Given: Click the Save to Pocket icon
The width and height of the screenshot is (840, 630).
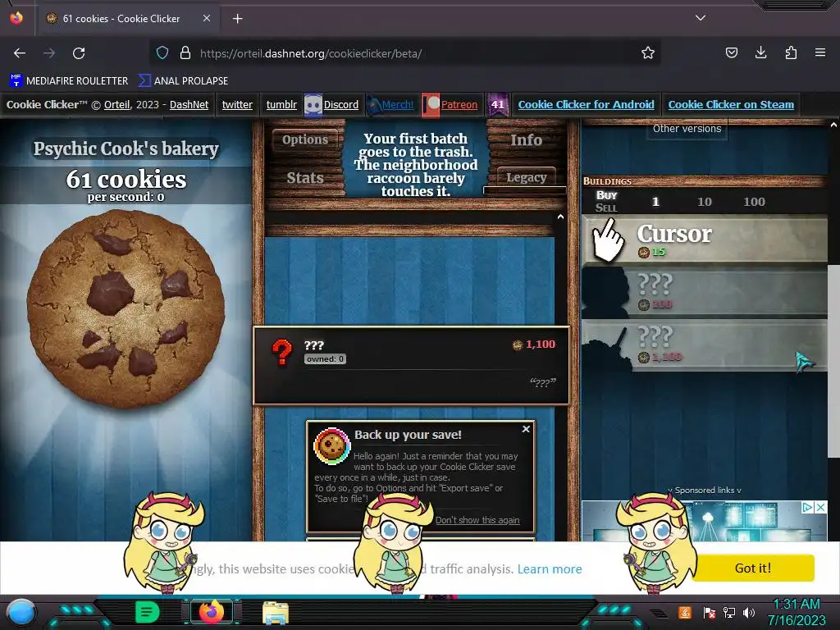Looking at the screenshot, I should pyautogui.click(x=732, y=53).
